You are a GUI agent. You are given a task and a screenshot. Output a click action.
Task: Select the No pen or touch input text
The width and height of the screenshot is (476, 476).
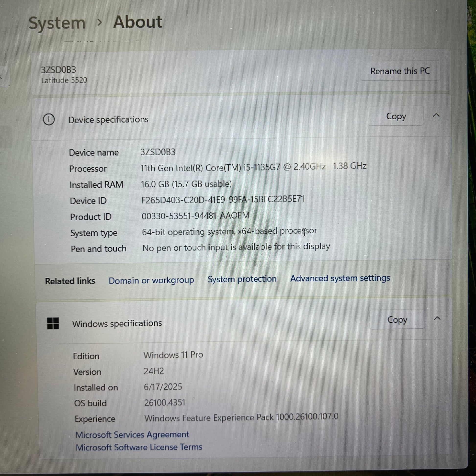pyautogui.click(x=236, y=247)
